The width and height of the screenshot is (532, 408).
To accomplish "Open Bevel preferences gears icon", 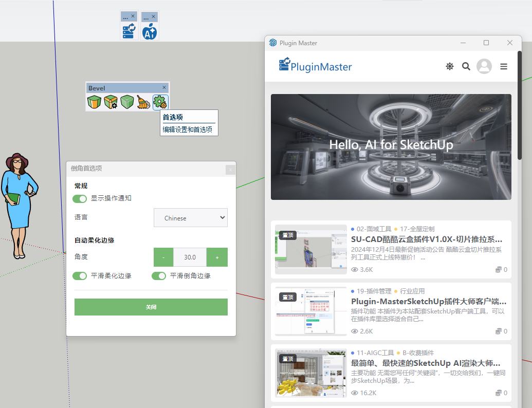I will point(160,102).
